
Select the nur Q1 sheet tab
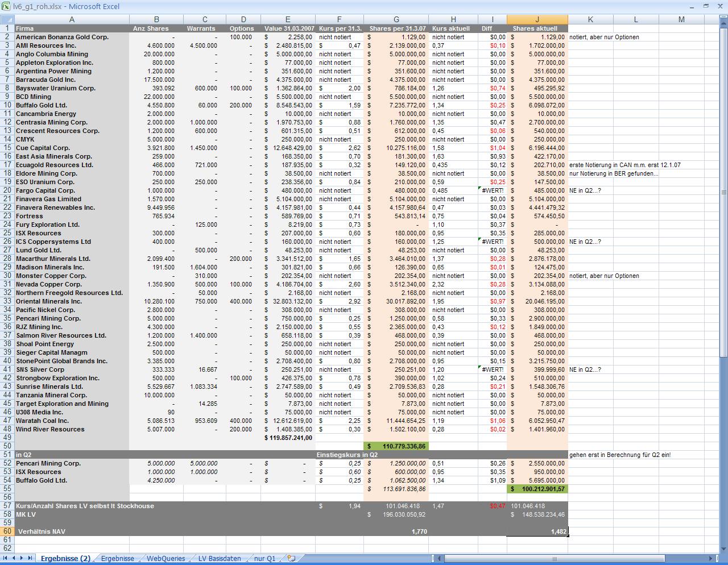(264, 559)
